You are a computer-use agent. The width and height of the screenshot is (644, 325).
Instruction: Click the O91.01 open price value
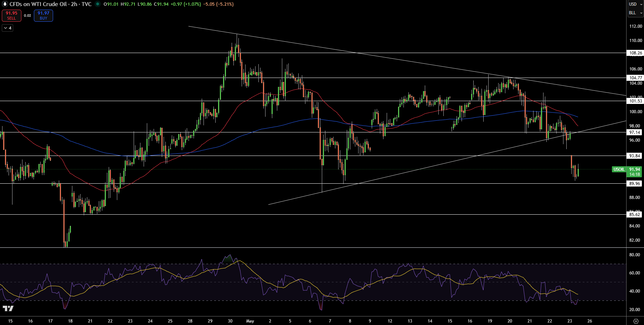click(111, 4)
